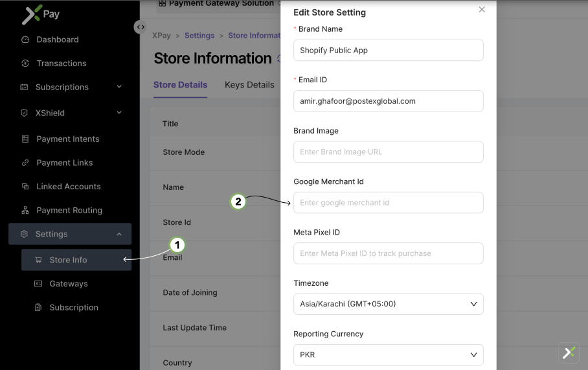This screenshot has width=588, height=370.
Task: Click the XPay logo in the sidebar
Action: (41, 14)
